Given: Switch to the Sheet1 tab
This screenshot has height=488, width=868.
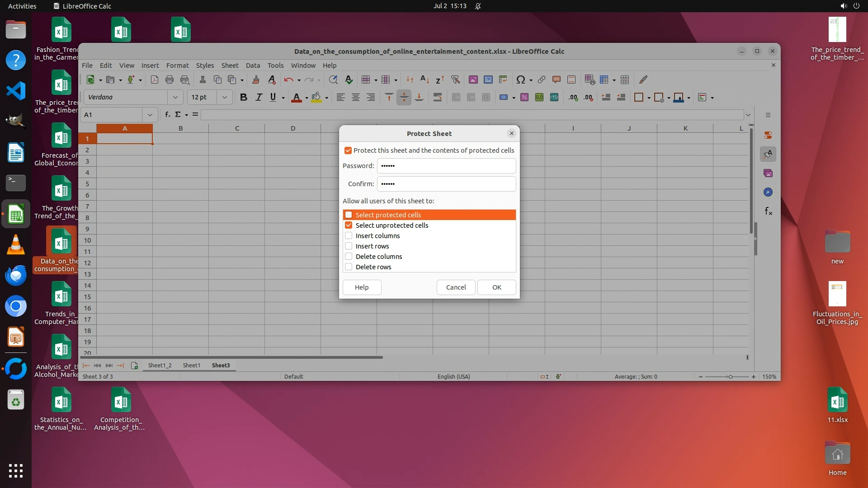Looking at the screenshot, I should [x=191, y=365].
